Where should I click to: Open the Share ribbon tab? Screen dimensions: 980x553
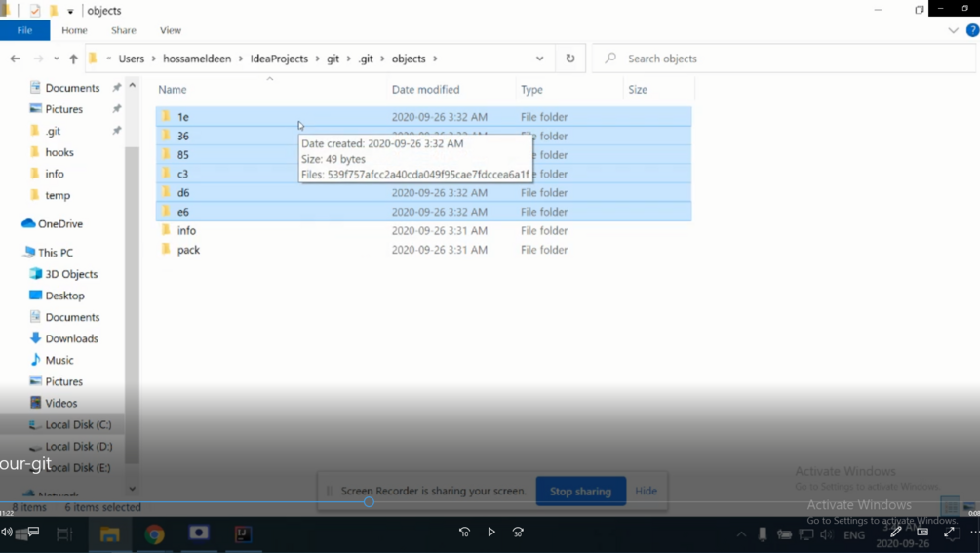(x=123, y=30)
